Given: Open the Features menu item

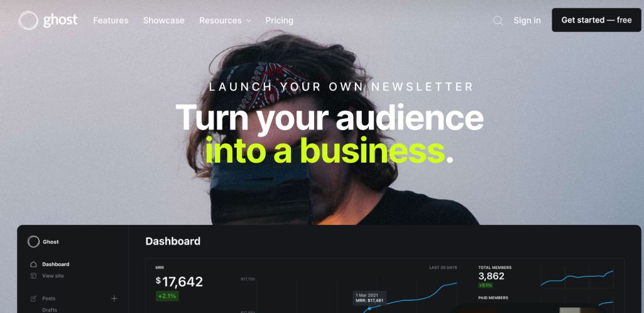Looking at the screenshot, I should (111, 20).
